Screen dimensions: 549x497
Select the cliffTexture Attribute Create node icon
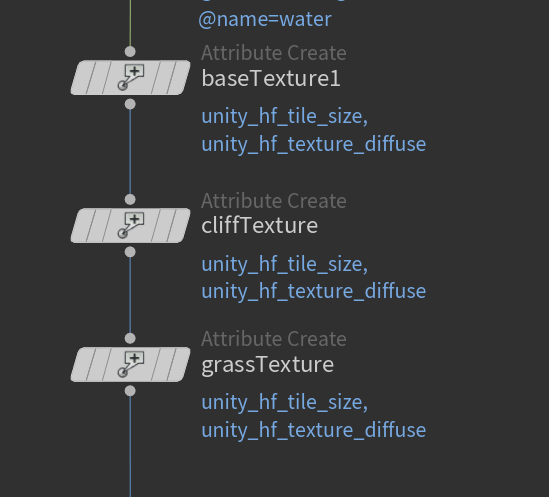pyautogui.click(x=130, y=225)
